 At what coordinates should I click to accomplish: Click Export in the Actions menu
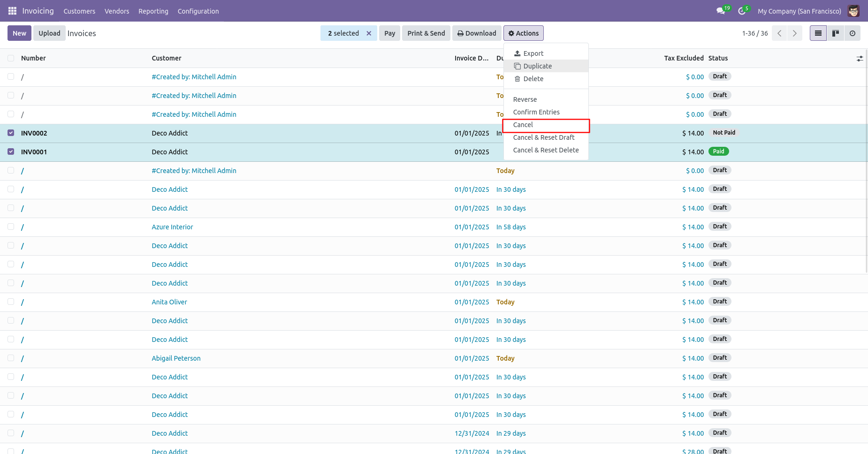tap(546, 53)
